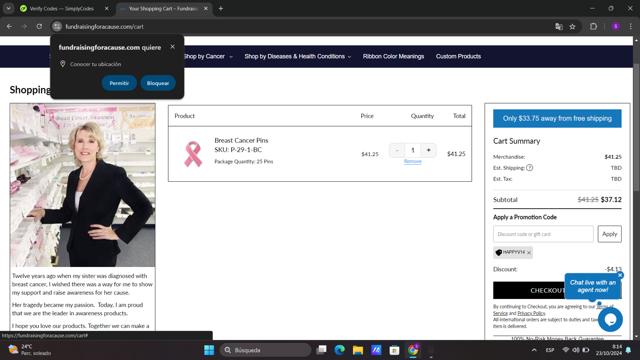Click the ESP language indicator
Screen dimensions: 640x360
pos(550,350)
